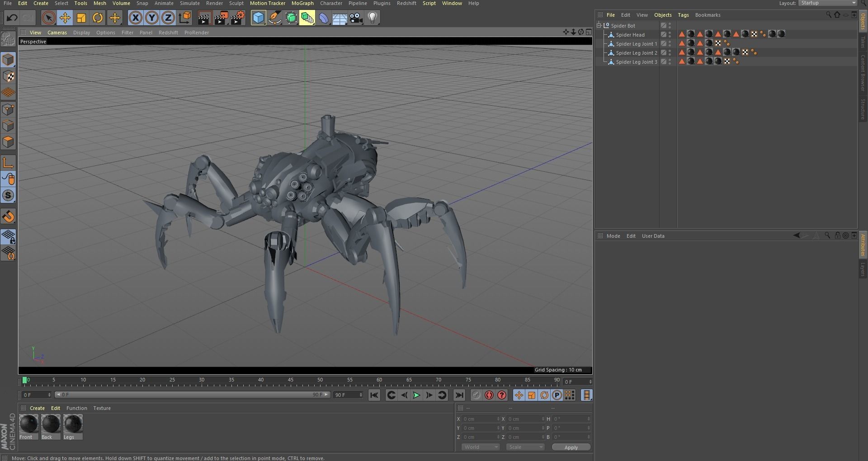Open the MoGraph menu
This screenshot has width=868, height=461.
click(302, 3)
